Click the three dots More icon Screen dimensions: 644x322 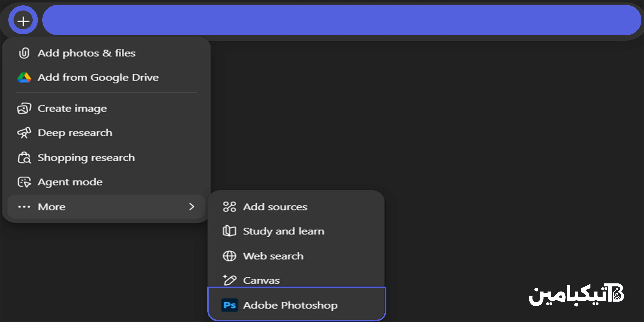coord(24,207)
